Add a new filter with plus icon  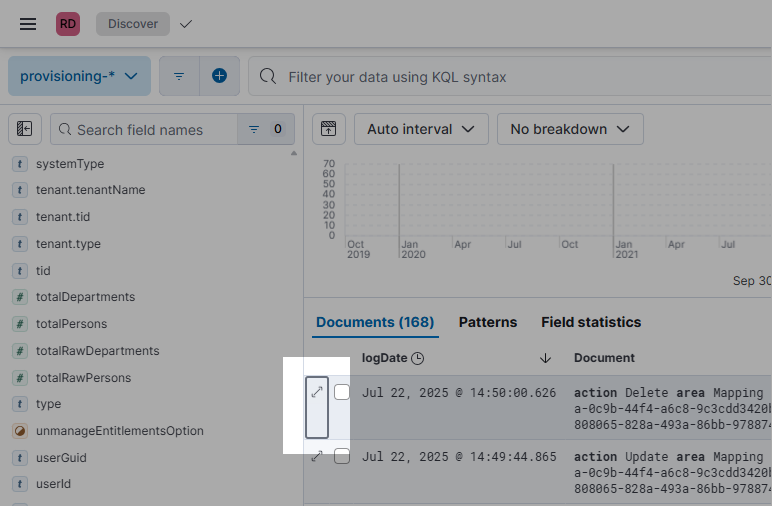point(219,76)
